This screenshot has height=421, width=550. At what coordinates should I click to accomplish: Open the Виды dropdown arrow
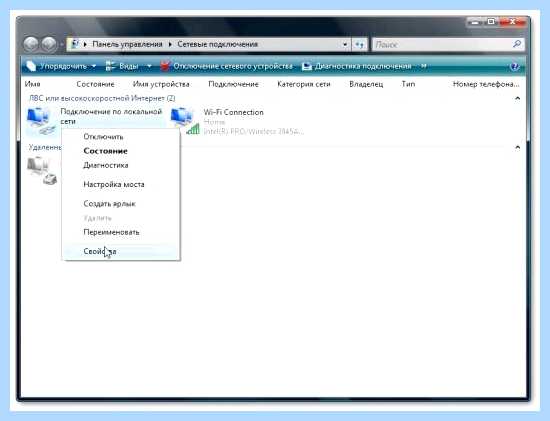pyautogui.click(x=149, y=66)
